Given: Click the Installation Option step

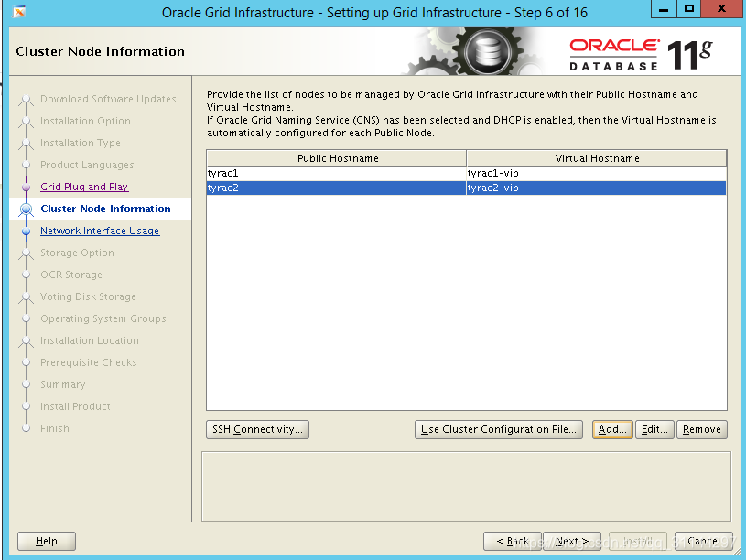Looking at the screenshot, I should [x=85, y=121].
